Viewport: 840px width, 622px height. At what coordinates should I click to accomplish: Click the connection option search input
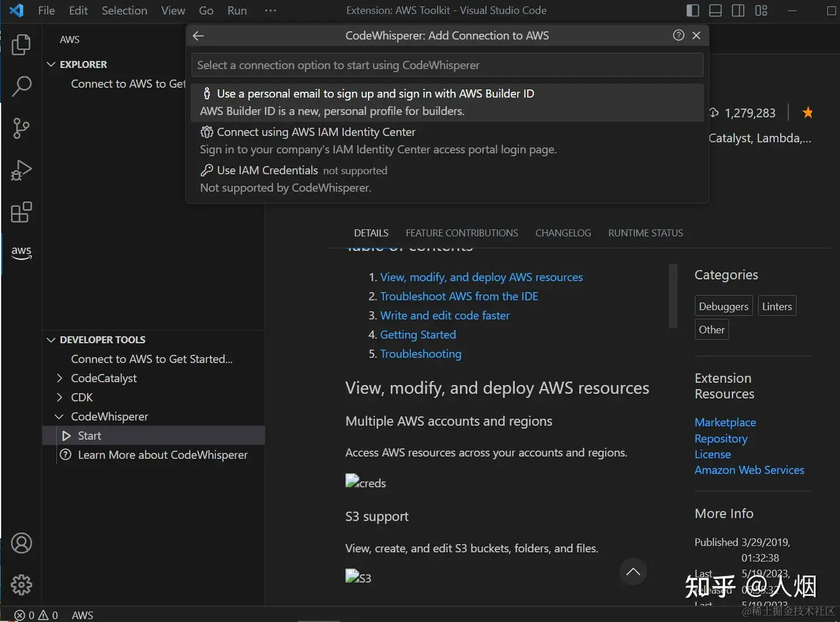447,65
